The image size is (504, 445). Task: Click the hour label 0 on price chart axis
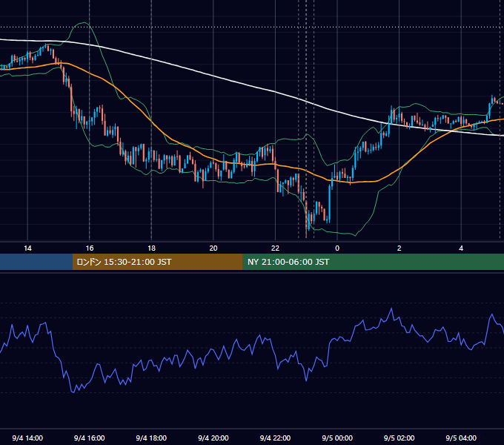pyautogui.click(x=337, y=248)
